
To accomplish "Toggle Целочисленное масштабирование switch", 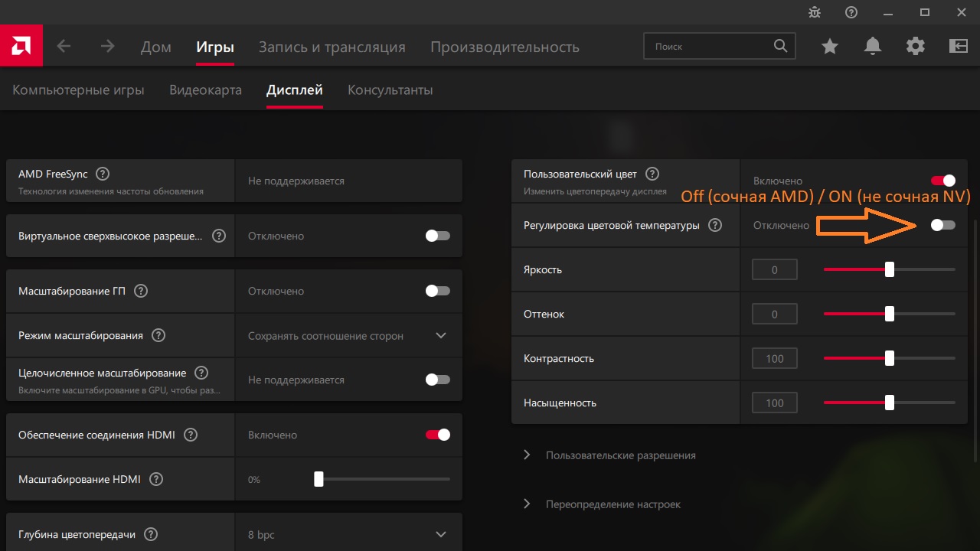I will (438, 380).
